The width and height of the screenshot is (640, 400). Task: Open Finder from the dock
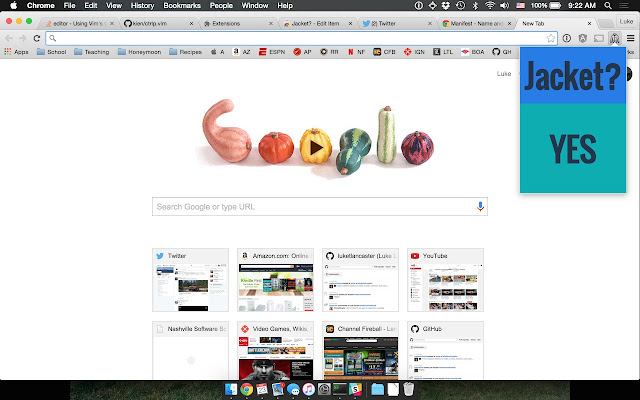click(x=231, y=389)
